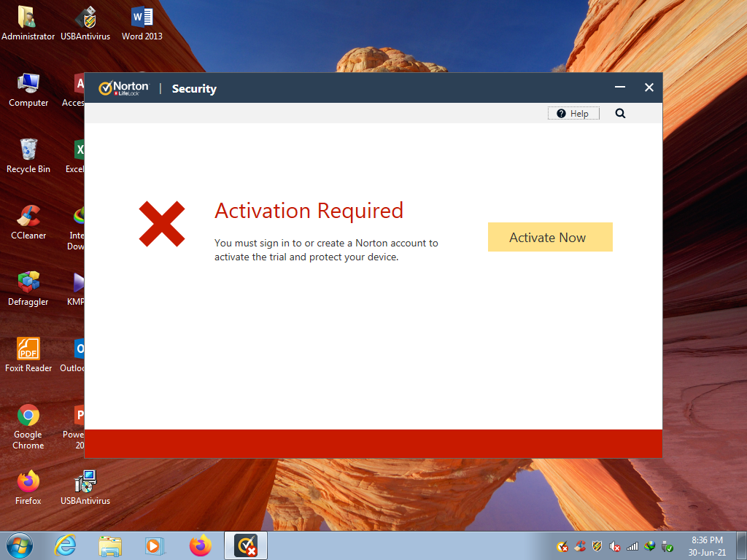This screenshot has height=560, width=747.
Task: Launch Firefox from the taskbar
Action: 200,545
